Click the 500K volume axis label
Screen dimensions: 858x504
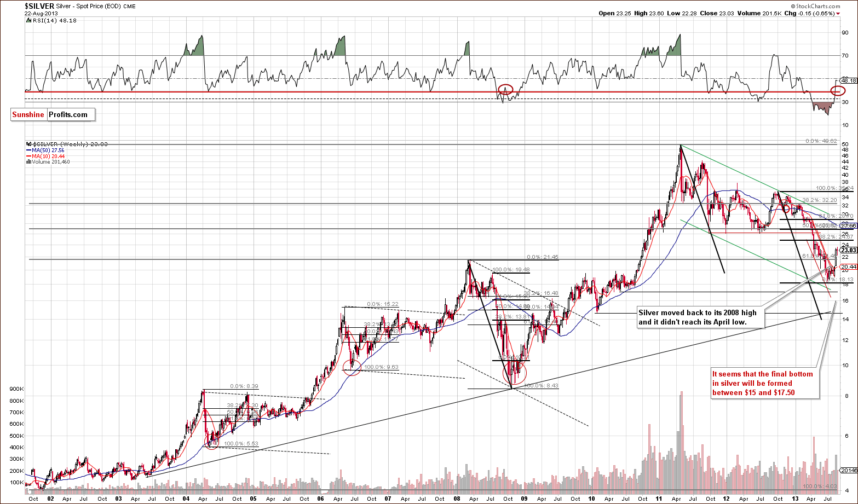(16, 436)
